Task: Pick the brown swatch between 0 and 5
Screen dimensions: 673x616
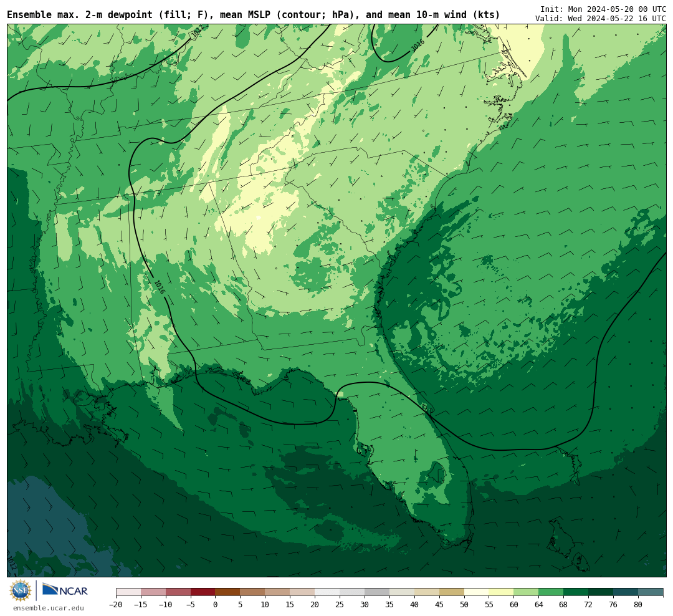Action: click(228, 592)
